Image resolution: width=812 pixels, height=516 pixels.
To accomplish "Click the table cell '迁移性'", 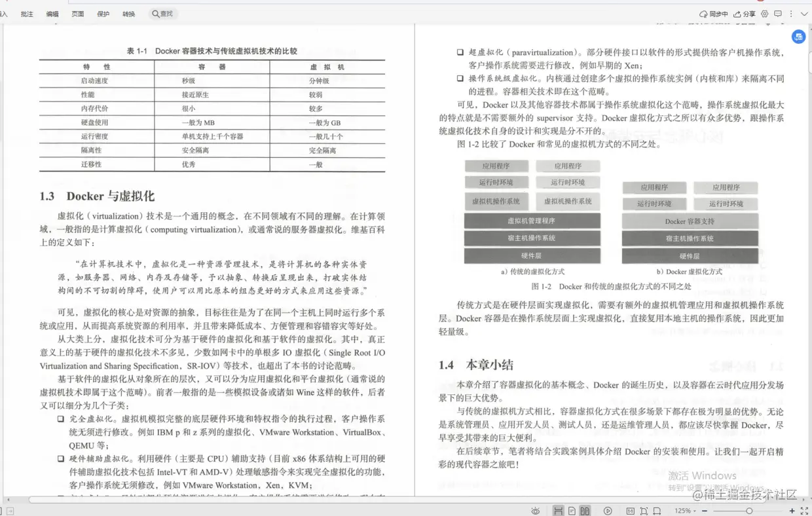I will click(x=91, y=164).
